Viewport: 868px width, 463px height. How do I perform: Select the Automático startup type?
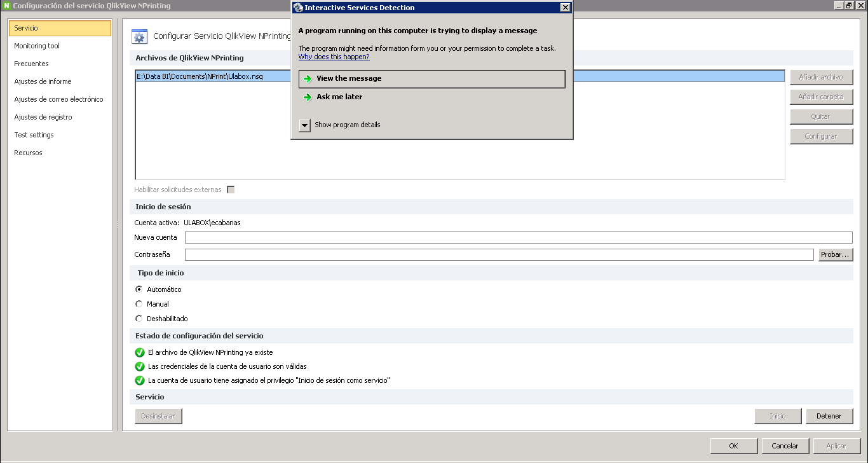click(139, 289)
